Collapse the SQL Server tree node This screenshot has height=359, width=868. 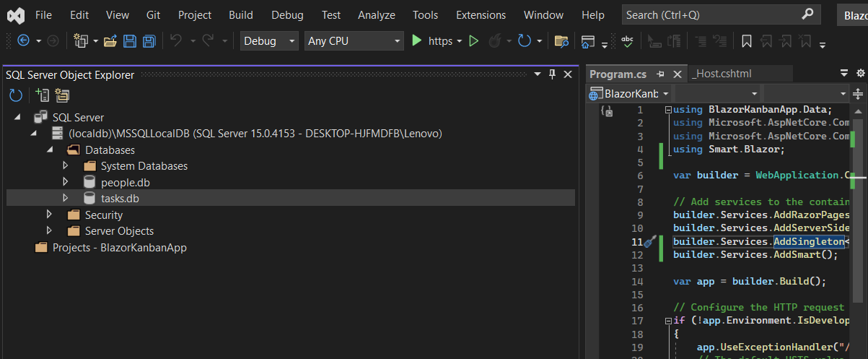tap(16, 117)
